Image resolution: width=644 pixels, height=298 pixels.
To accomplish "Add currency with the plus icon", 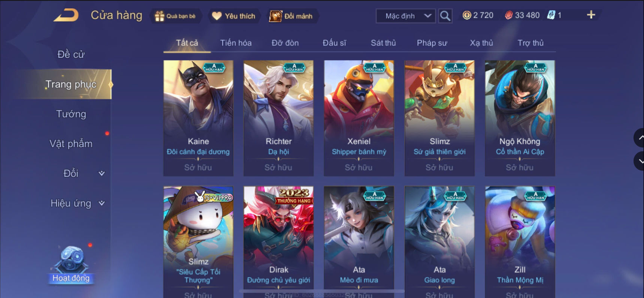I will 591,15.
